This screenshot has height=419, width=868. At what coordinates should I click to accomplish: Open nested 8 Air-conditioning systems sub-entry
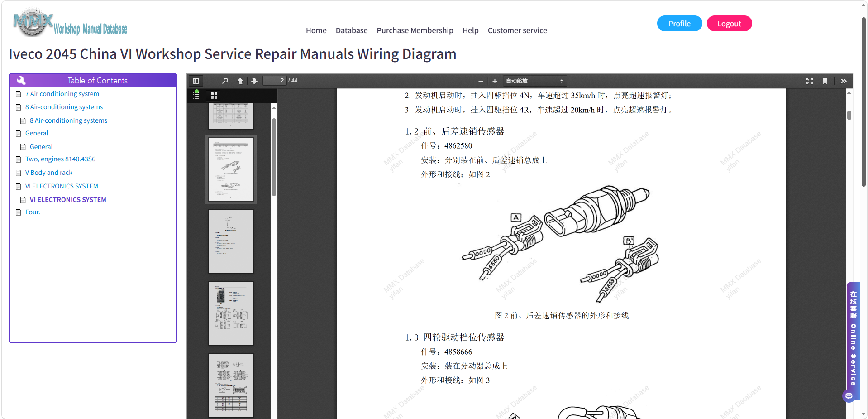[68, 120]
